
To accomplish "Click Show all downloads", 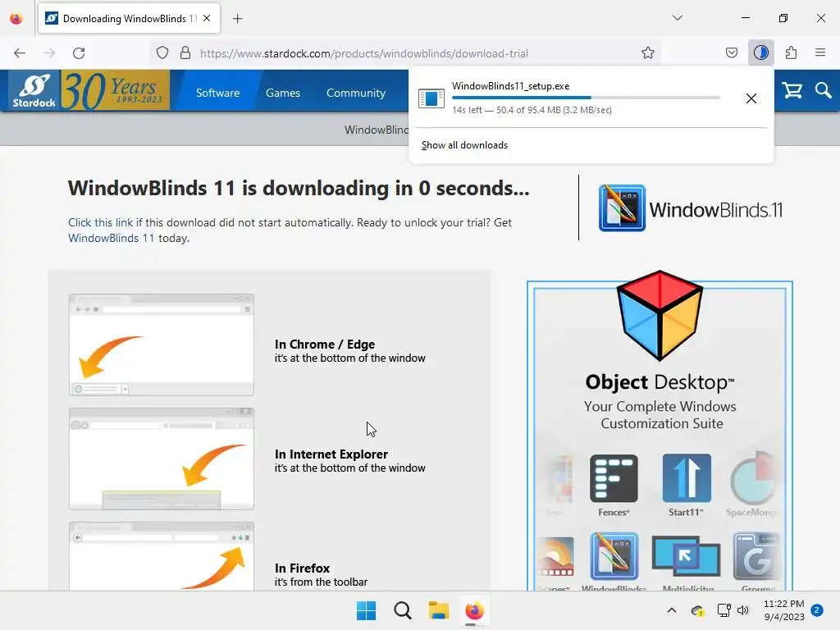I will (x=464, y=145).
